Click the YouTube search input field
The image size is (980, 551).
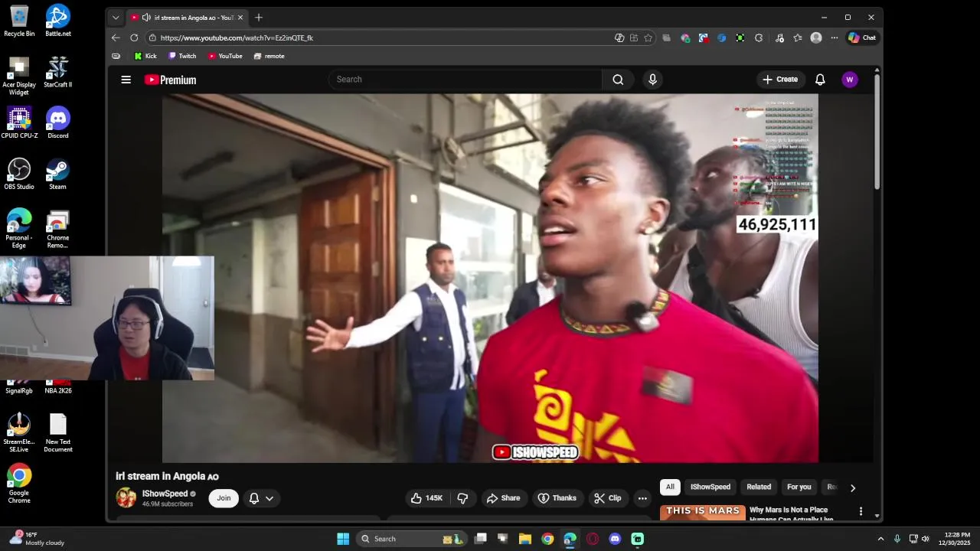pos(465,80)
